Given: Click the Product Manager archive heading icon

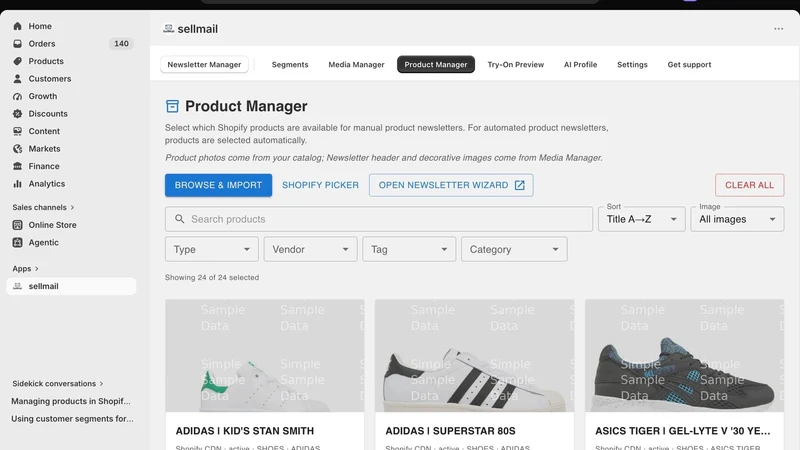Looking at the screenshot, I should 172,106.
